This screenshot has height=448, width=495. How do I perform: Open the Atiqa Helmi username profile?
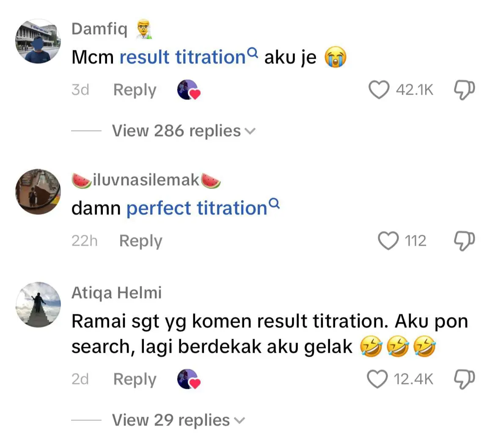coord(117,293)
